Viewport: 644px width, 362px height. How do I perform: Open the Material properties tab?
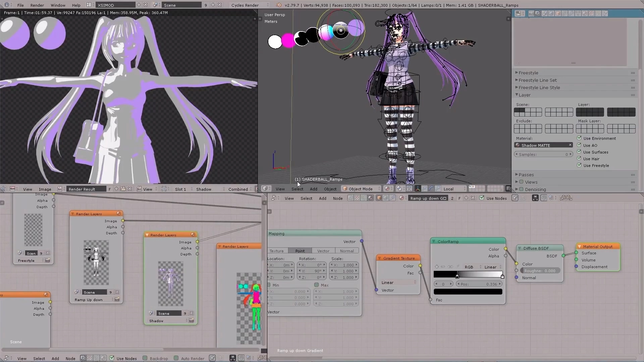pyautogui.click(x=584, y=13)
